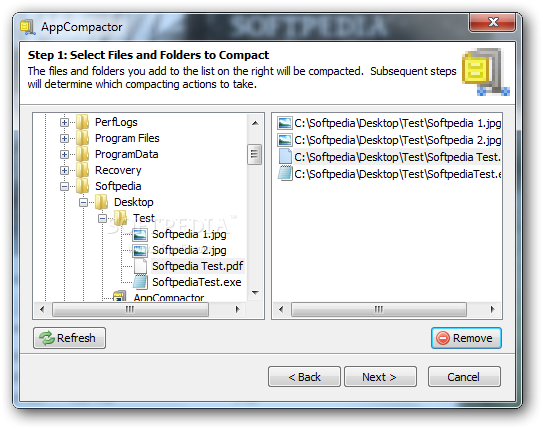Select Recovery in the folder tree
This screenshot has height=429, width=543.
(118, 170)
